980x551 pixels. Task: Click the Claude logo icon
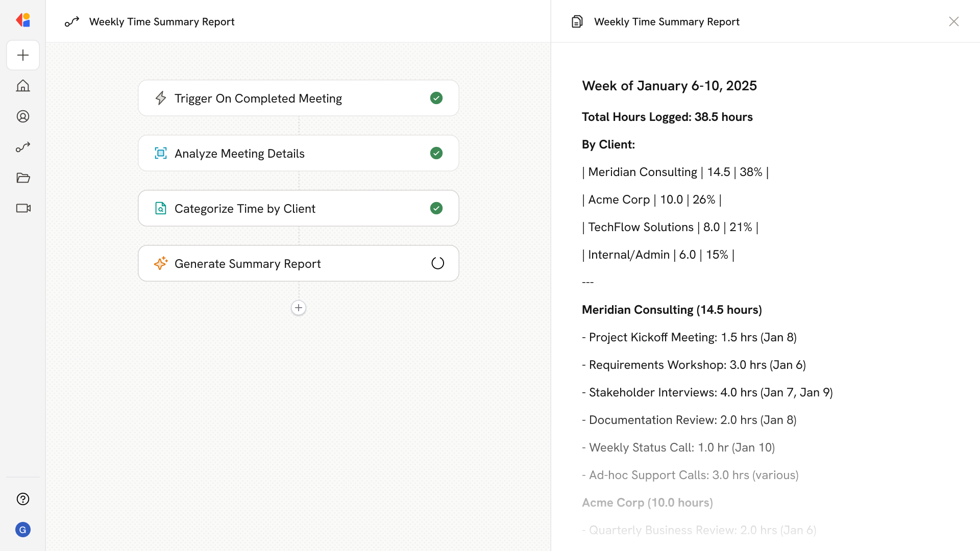coord(23,20)
